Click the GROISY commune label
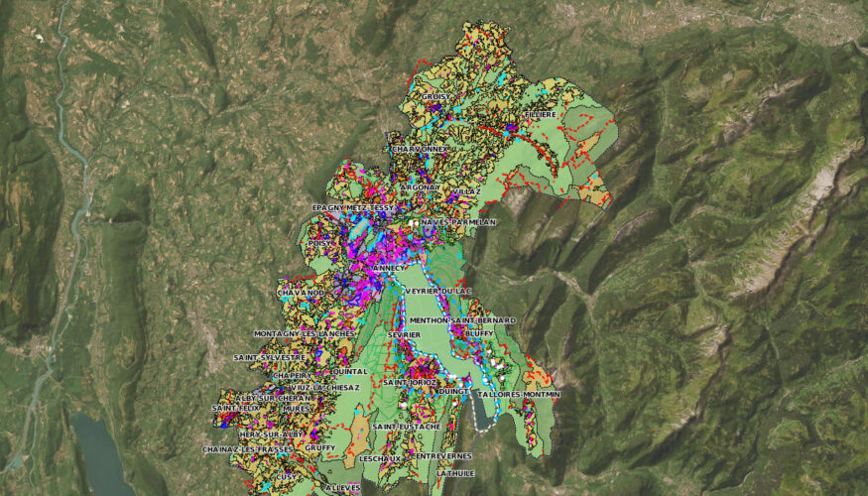 tap(436, 97)
